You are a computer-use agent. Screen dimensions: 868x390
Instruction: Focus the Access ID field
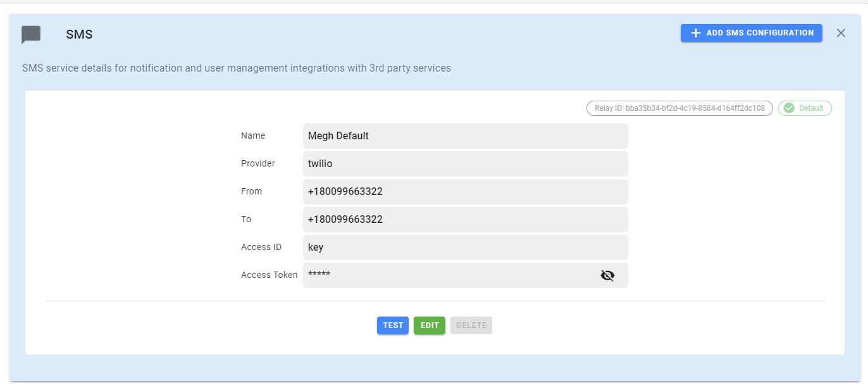[465, 248]
